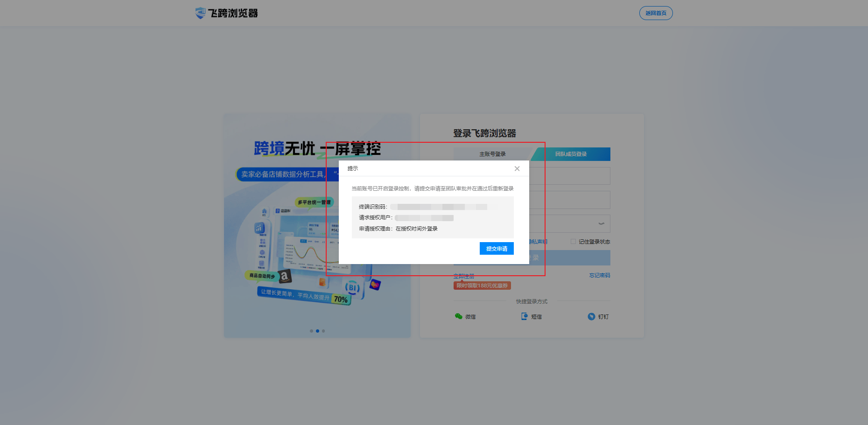
Task: Open the 忘记密码 link
Action: [x=600, y=275]
